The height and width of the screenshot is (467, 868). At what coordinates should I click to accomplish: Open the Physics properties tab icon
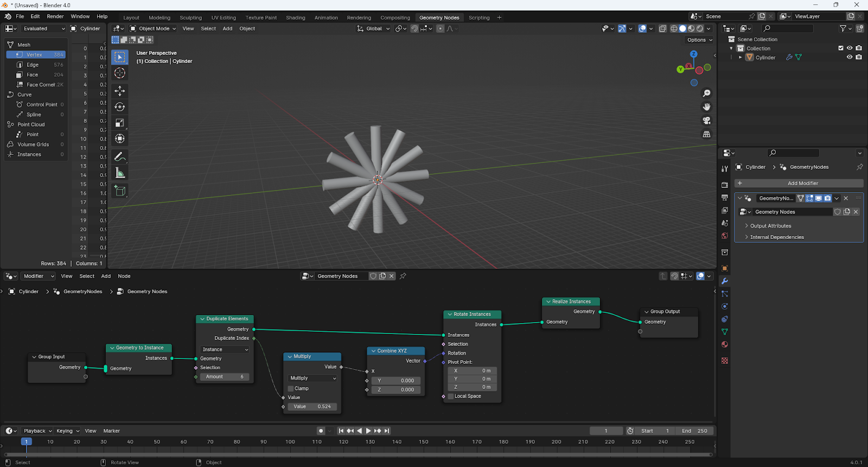(x=725, y=306)
